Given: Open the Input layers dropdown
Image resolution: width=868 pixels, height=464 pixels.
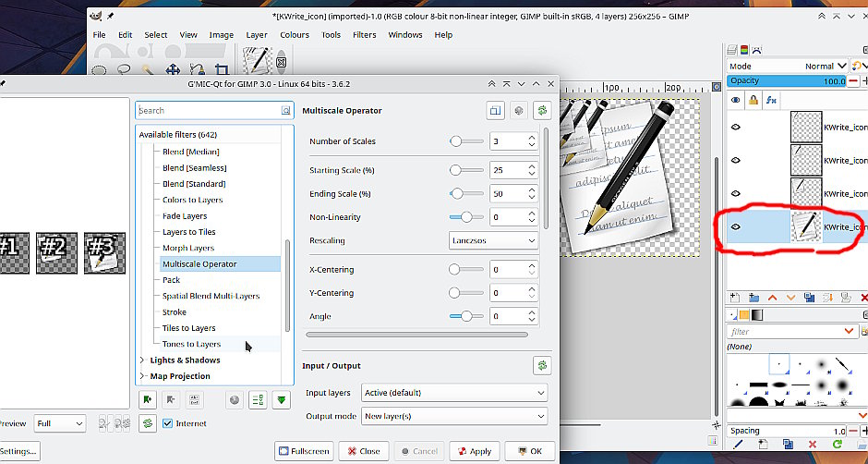Looking at the screenshot, I should pyautogui.click(x=454, y=393).
